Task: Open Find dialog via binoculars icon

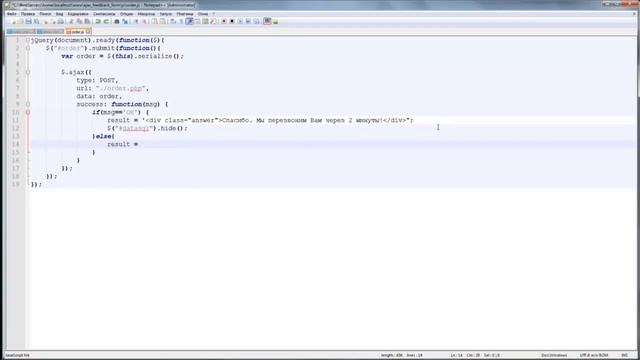Action: (x=117, y=21)
